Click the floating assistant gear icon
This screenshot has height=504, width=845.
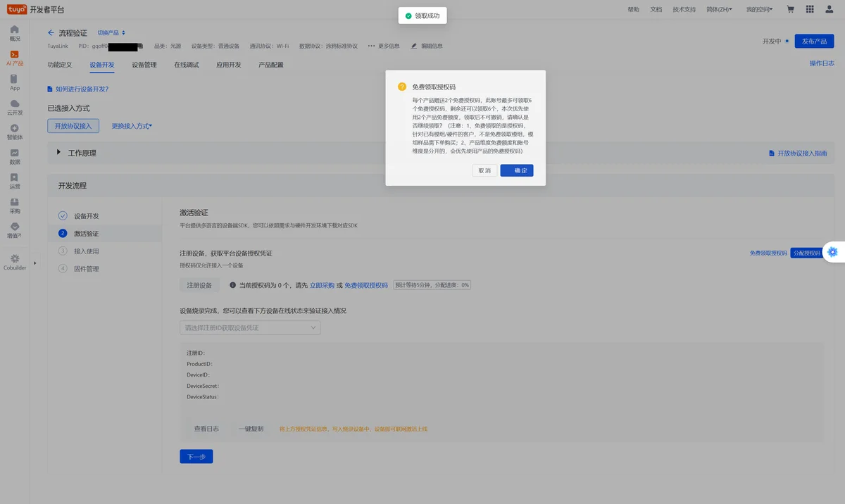[x=832, y=252]
